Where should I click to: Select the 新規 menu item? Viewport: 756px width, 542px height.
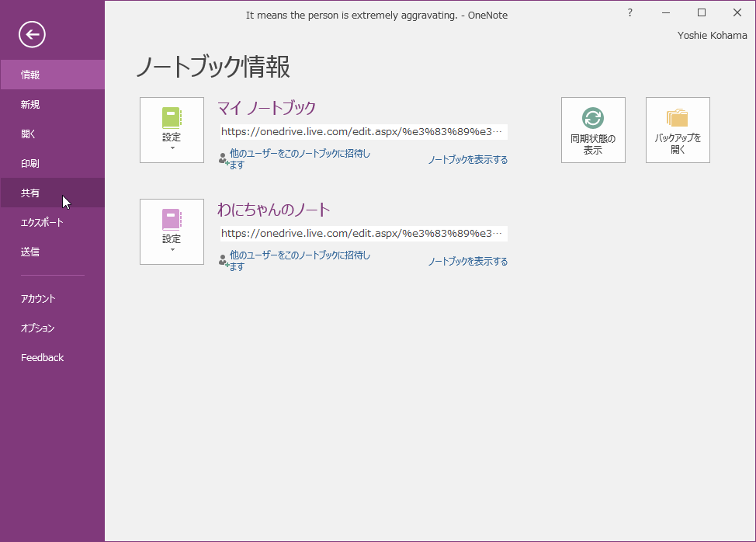53,104
